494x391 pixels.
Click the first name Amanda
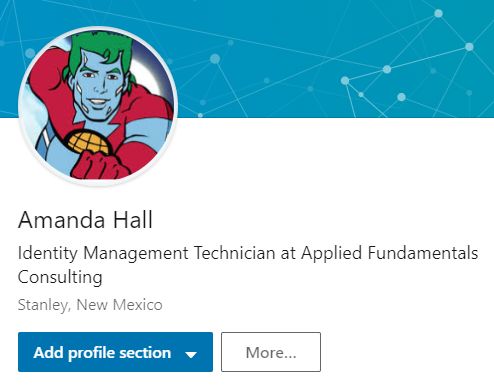click(62, 220)
